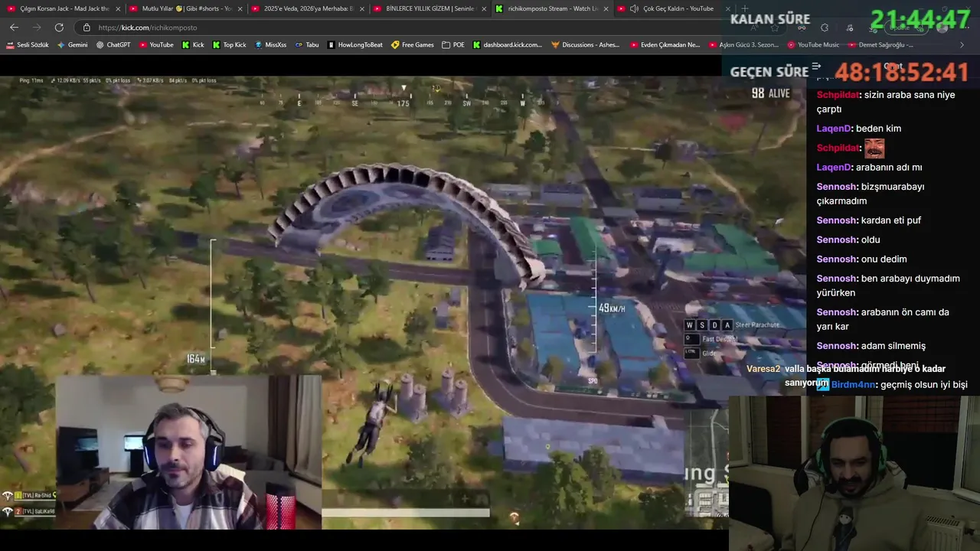This screenshot has width=980, height=551.
Task: Open the MissXss bookmark
Action: point(270,45)
